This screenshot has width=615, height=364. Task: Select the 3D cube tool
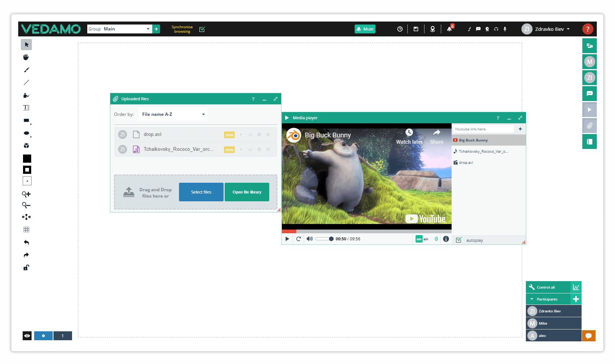click(x=26, y=146)
